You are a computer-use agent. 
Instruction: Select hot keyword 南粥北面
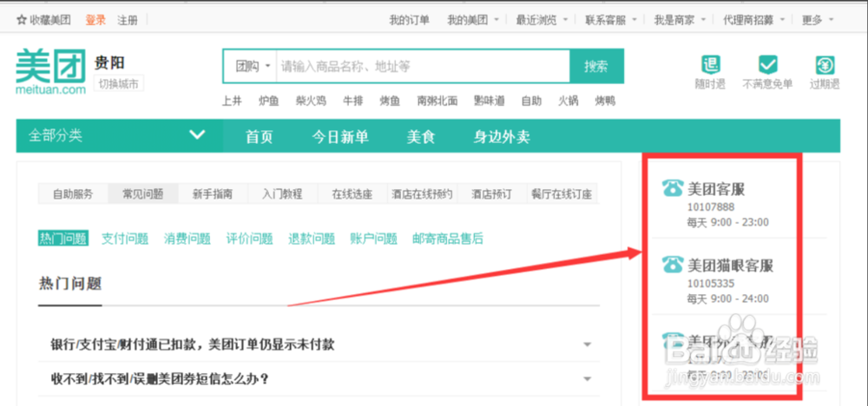click(437, 101)
